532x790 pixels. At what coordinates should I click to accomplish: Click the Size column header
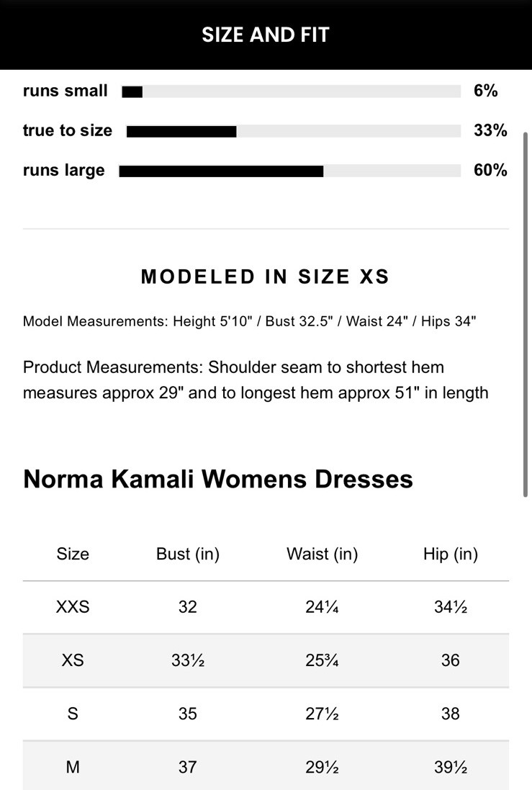click(73, 554)
